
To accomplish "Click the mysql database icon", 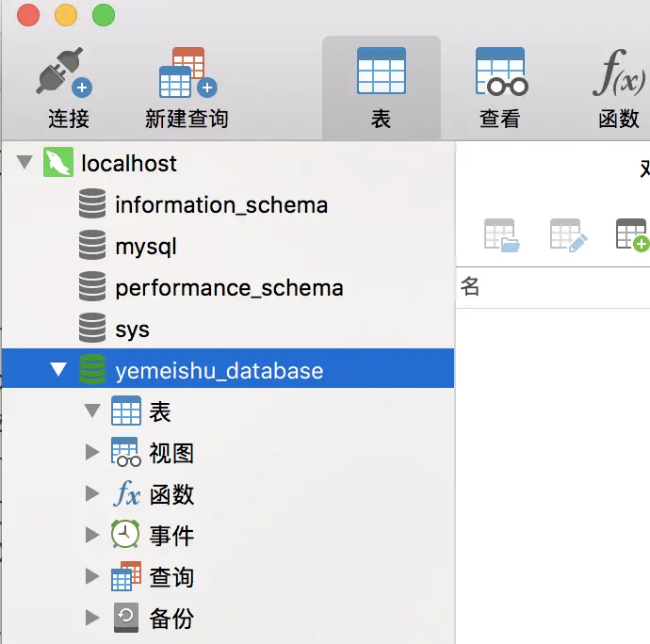I will 92,245.
